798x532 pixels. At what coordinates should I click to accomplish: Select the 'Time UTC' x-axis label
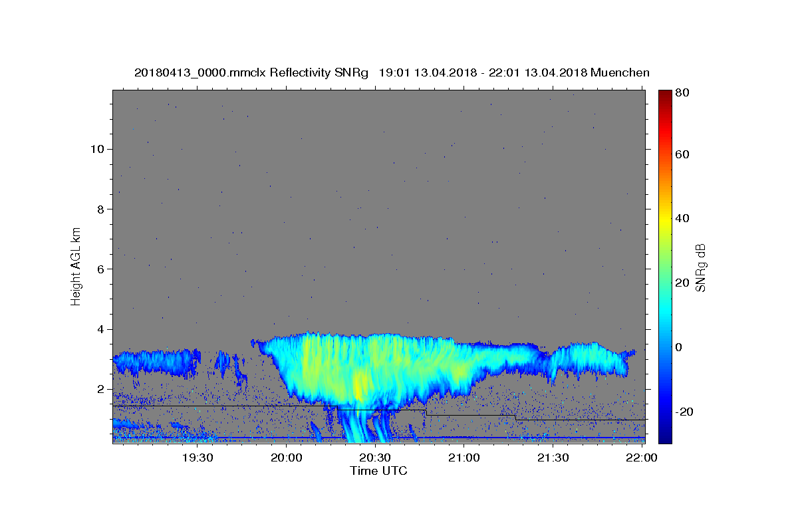pos(378,471)
